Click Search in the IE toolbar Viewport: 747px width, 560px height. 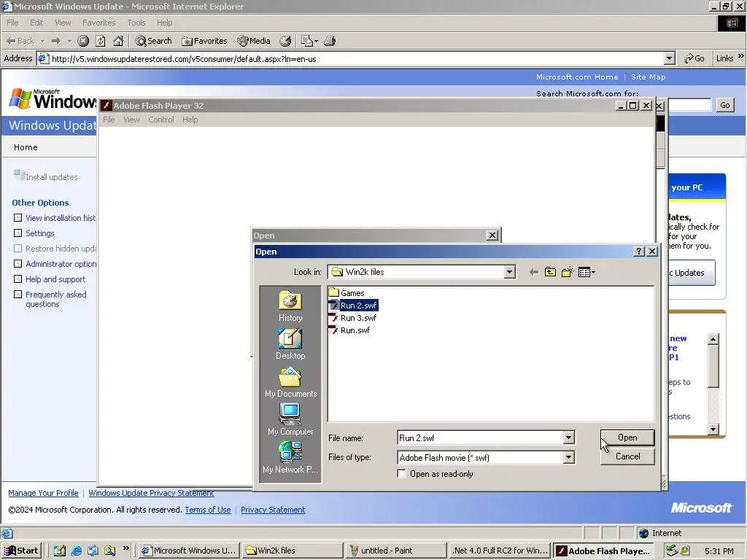pos(153,41)
